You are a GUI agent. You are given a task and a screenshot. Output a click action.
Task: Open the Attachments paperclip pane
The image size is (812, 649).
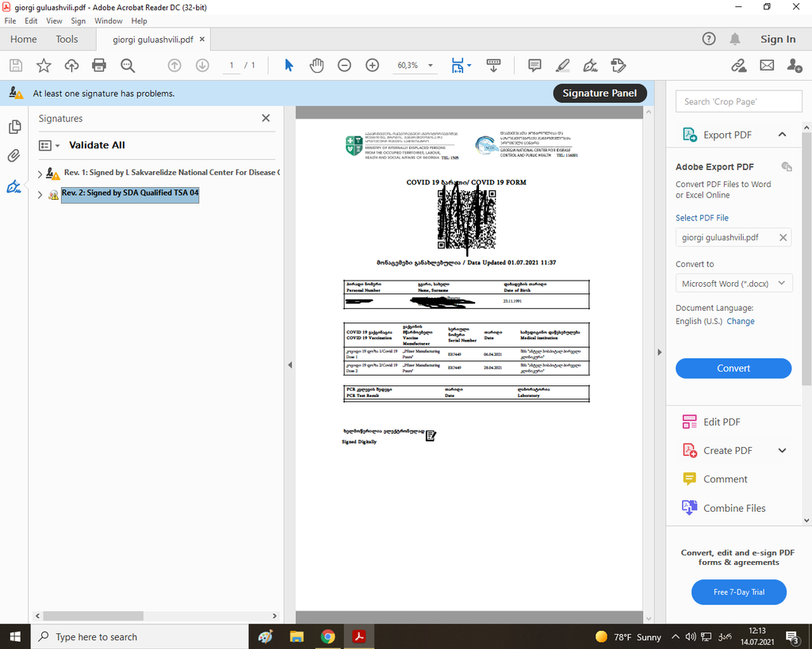tap(14, 156)
